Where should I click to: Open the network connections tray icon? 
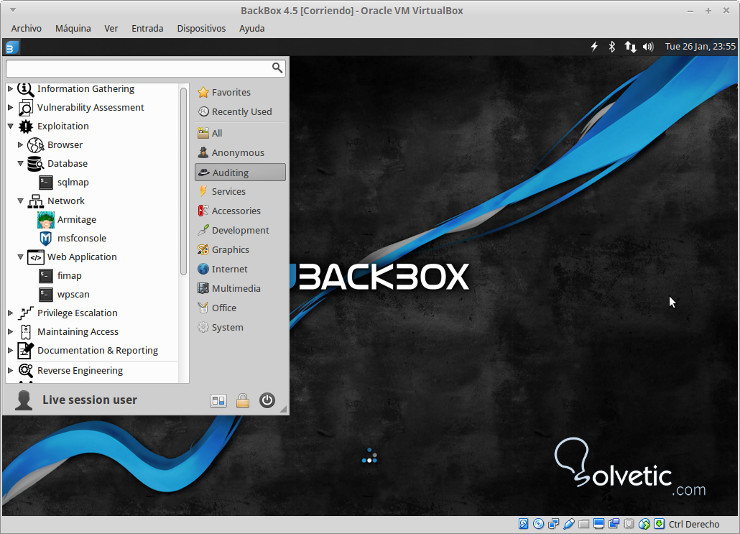pos(630,46)
